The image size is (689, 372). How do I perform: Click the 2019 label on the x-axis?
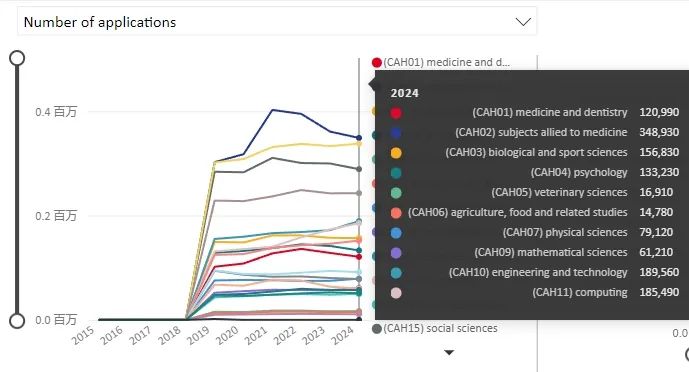point(198,336)
